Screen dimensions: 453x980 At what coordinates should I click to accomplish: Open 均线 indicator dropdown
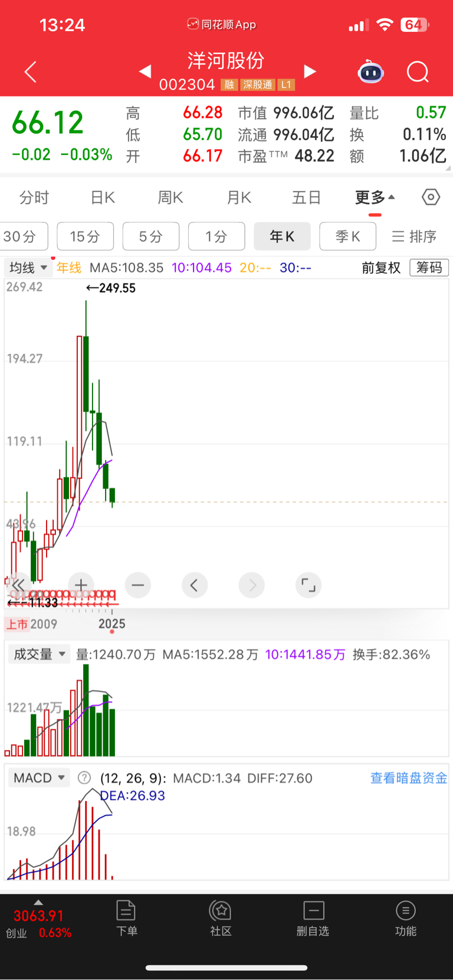point(28,268)
